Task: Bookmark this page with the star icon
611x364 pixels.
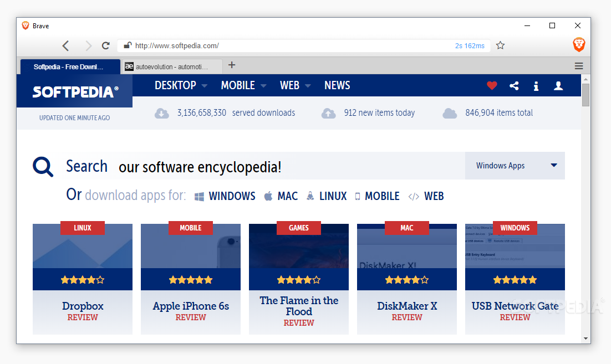Action: [500, 45]
